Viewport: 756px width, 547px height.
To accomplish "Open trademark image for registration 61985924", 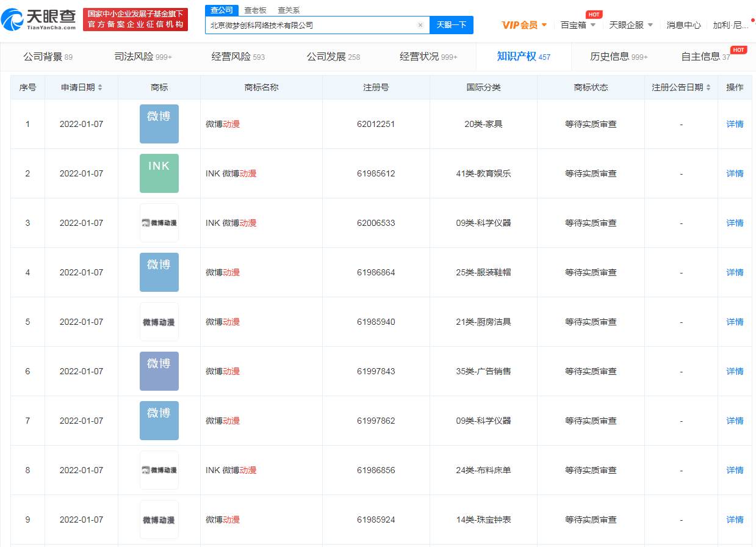I will pyautogui.click(x=159, y=520).
